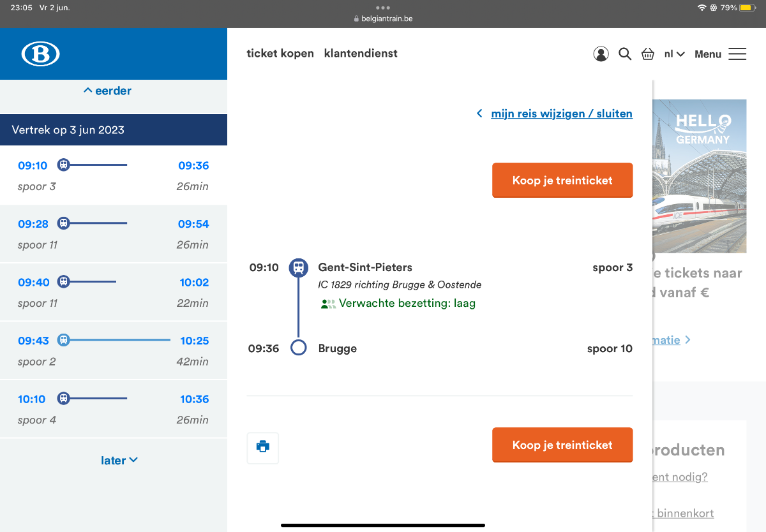The height and width of the screenshot is (532, 766).
Task: Tap the belgiantrain.be address bar
Action: coord(383,18)
